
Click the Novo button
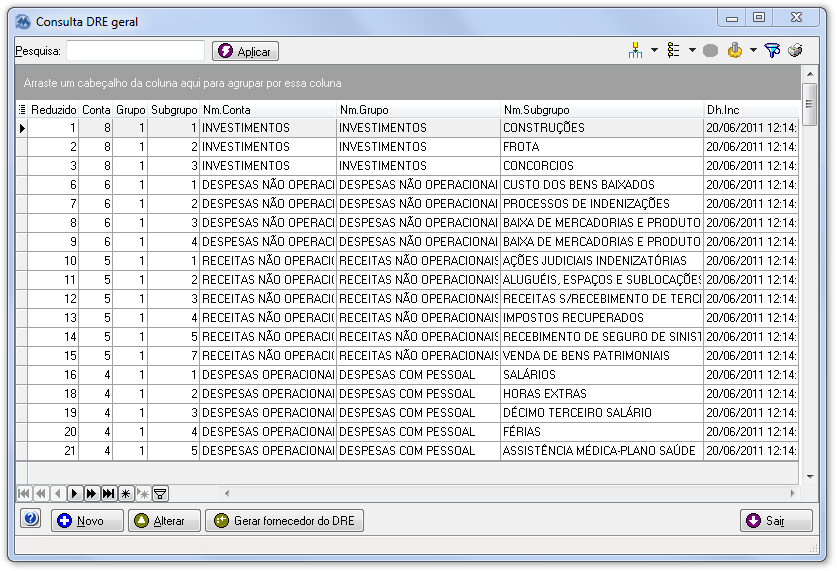point(88,521)
